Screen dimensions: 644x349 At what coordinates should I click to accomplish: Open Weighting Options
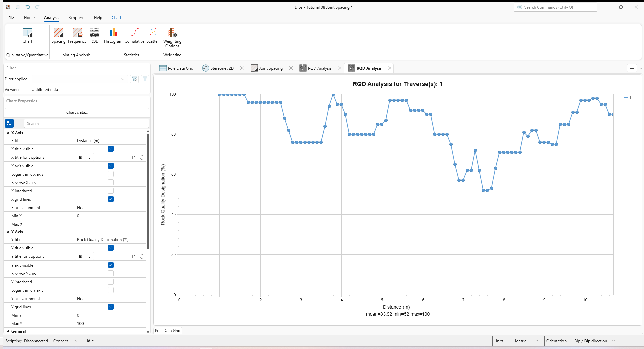click(x=172, y=37)
